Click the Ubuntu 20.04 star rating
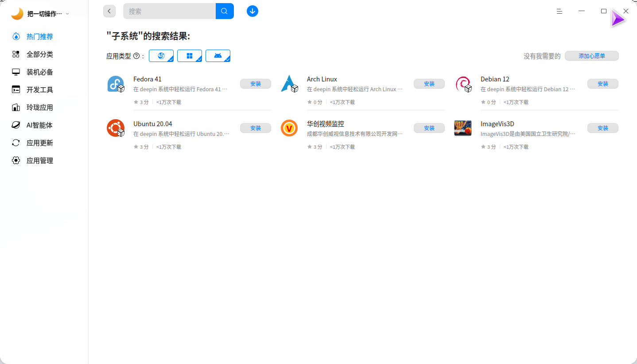Image resolution: width=637 pixels, height=364 pixels. pyautogui.click(x=141, y=147)
